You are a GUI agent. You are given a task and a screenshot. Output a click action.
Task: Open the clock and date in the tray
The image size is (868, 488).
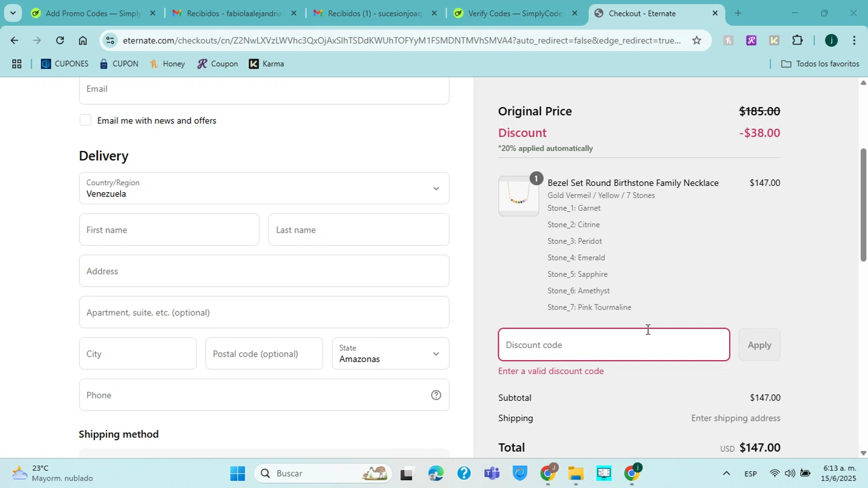click(839, 474)
